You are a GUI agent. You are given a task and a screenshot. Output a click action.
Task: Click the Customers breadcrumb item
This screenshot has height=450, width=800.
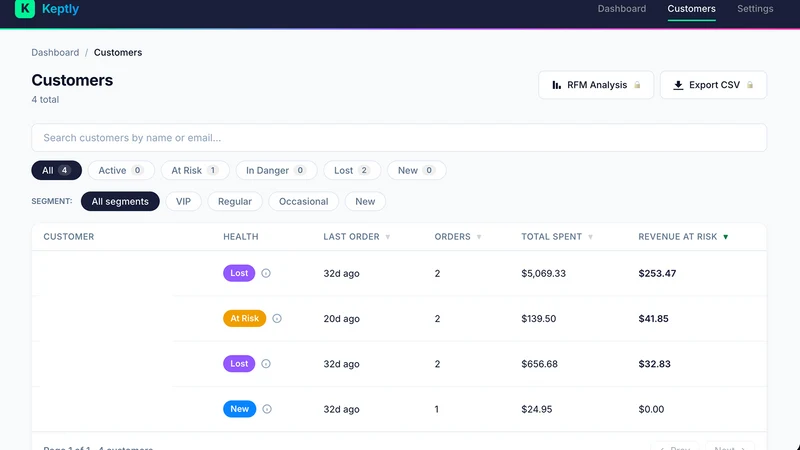click(118, 53)
